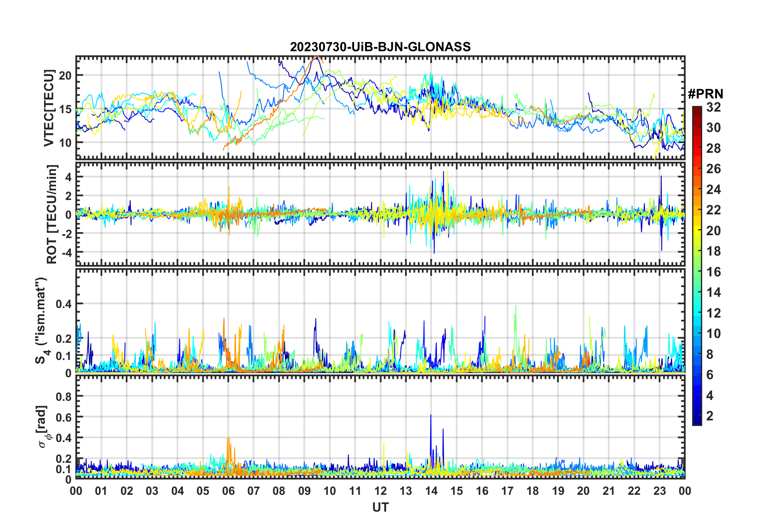Select the colorbar tick label 2
Screen dimensions: 761x532
(x=710, y=416)
